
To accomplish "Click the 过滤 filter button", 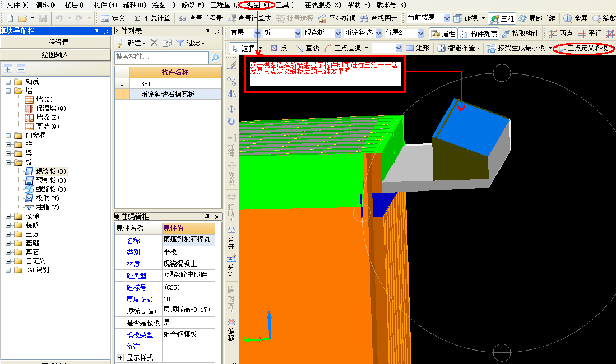I will click(191, 43).
